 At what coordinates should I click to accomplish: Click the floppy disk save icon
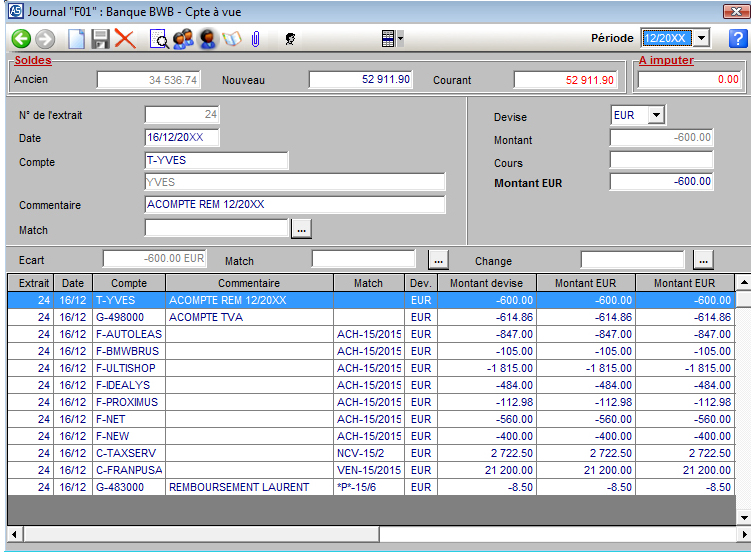coord(101,39)
